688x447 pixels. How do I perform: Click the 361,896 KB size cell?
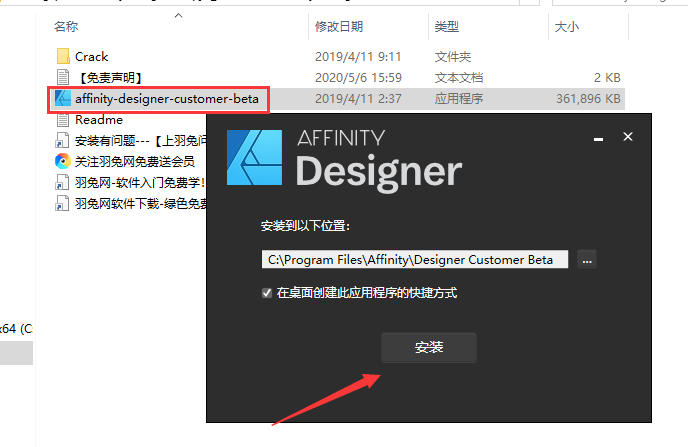[588, 99]
